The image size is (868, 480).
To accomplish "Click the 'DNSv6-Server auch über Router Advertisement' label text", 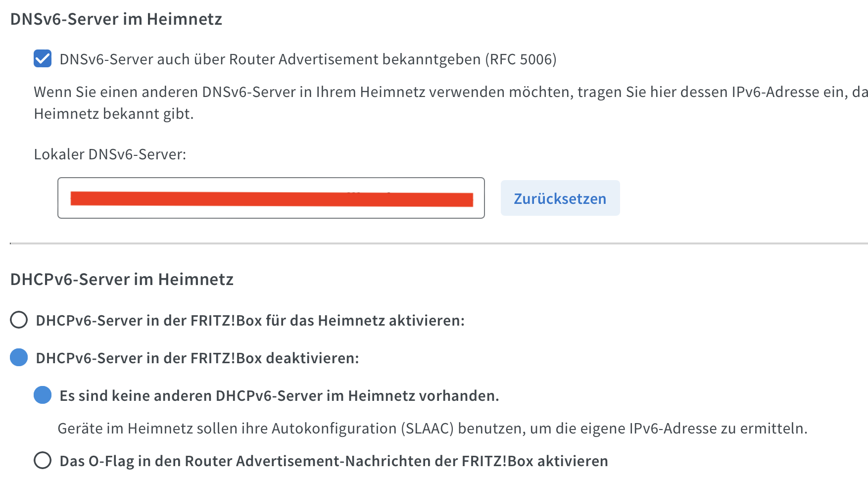I will click(308, 59).
